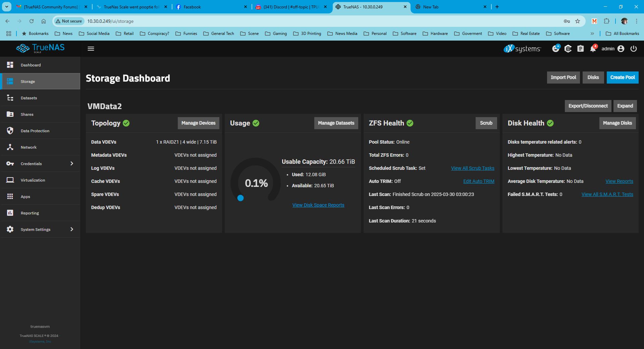Image resolution: width=644 pixels, height=349 pixels.
Task: Bookmark this page with the star icon
Action: [x=578, y=21]
